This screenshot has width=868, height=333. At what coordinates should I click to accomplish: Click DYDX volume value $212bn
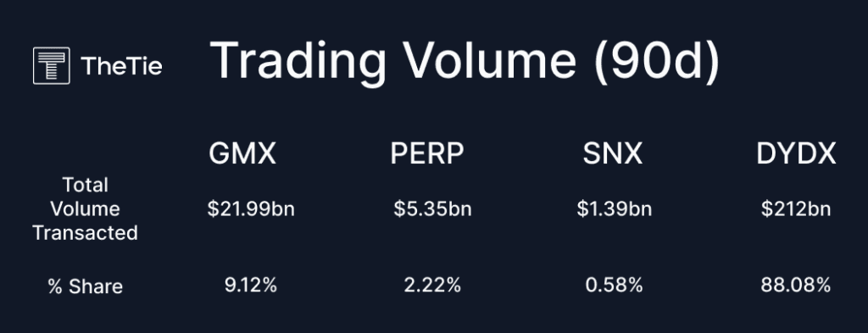tap(795, 209)
